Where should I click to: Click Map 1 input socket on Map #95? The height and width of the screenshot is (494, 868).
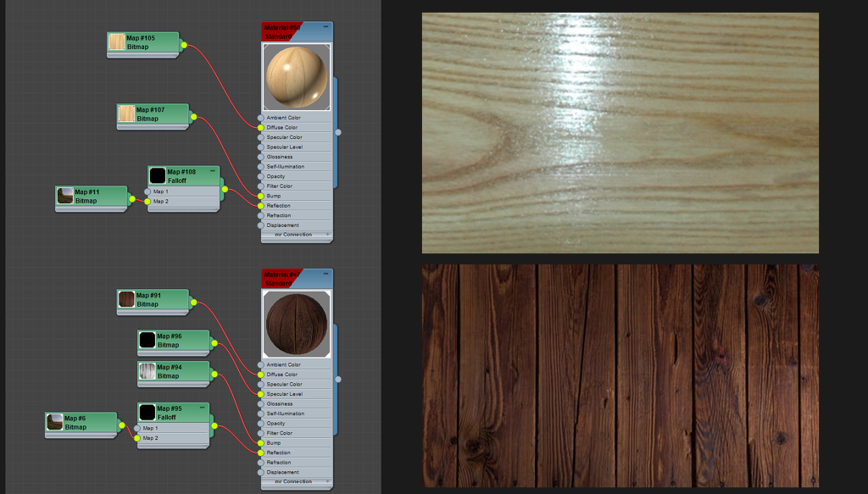click(137, 428)
